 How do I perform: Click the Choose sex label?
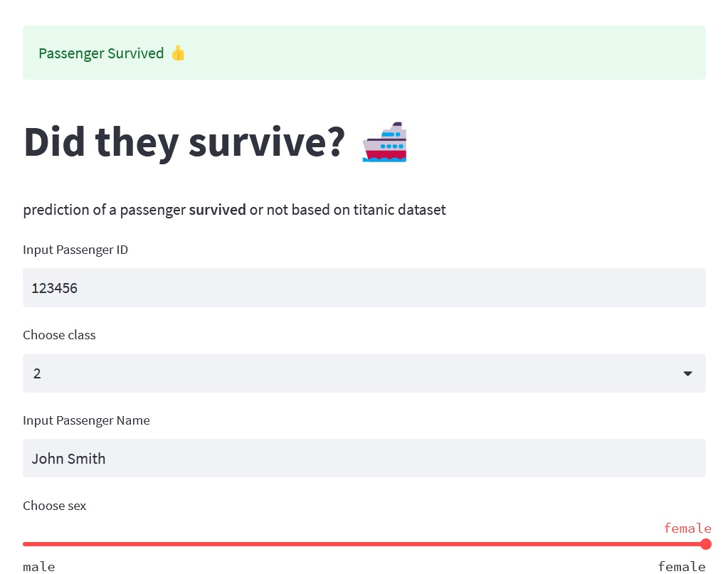(x=54, y=505)
